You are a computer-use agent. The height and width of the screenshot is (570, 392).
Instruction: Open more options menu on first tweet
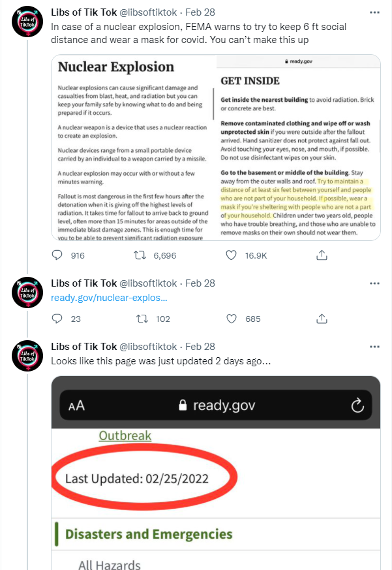[374, 12]
